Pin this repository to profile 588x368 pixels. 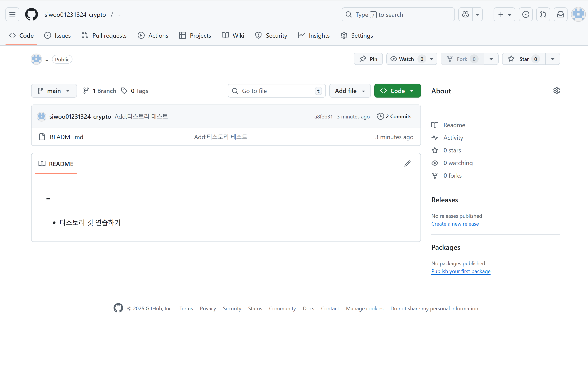[x=368, y=59]
